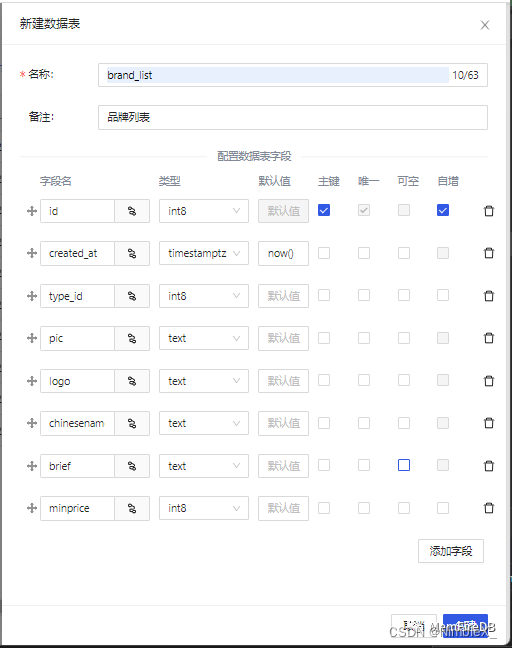Open type dropdown for brief field
This screenshot has height=648, width=512.
[204, 466]
